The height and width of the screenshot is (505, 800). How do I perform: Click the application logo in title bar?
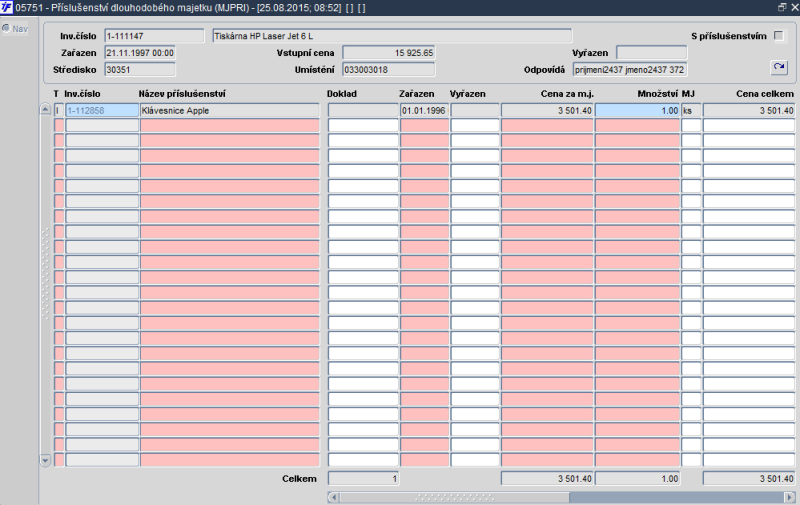[7, 7]
